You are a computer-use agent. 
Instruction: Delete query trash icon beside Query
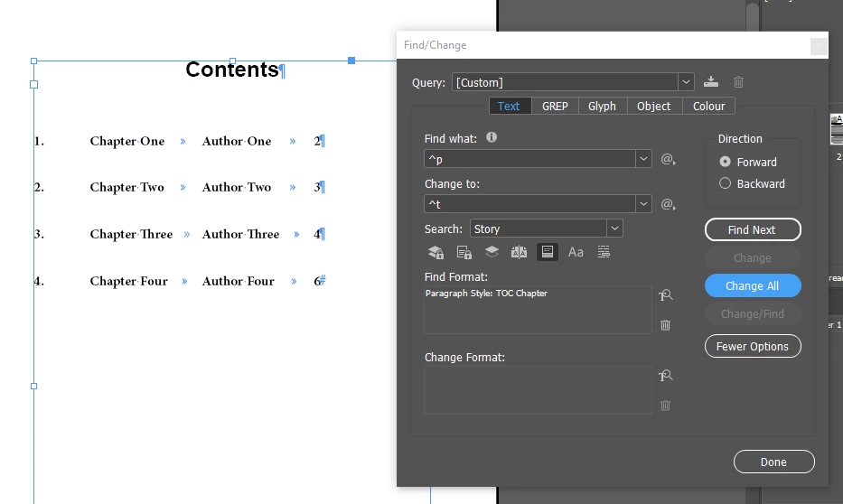pos(739,81)
